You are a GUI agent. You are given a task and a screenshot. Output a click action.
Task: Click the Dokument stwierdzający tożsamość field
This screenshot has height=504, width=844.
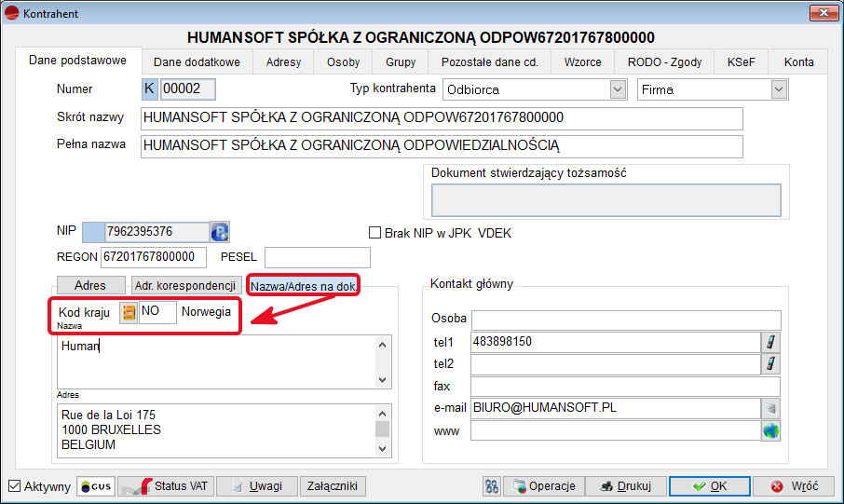click(606, 200)
